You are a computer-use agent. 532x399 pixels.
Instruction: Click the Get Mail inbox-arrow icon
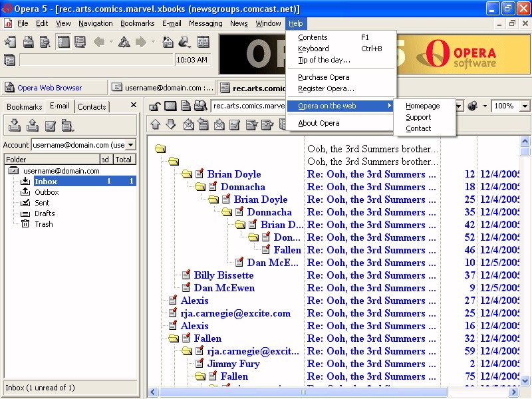pos(14,125)
